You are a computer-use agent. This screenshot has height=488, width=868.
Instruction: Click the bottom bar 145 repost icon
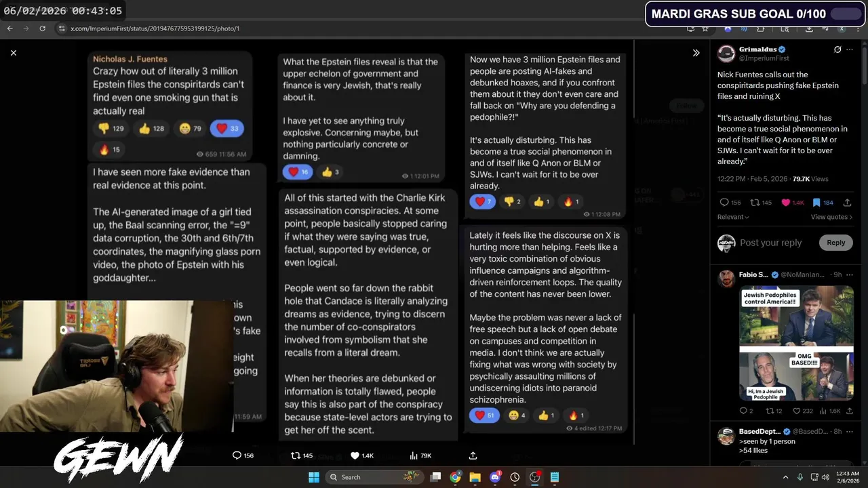(296, 455)
